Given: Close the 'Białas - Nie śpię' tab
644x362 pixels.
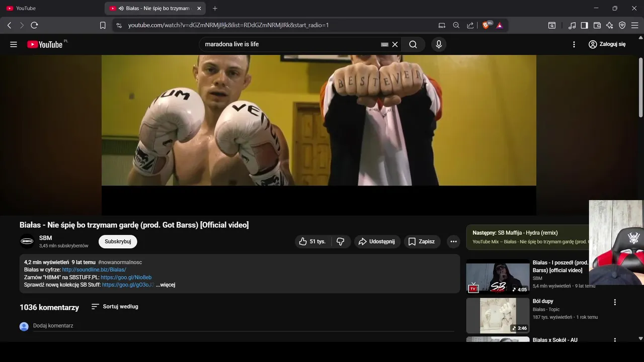Looking at the screenshot, I should [199, 9].
